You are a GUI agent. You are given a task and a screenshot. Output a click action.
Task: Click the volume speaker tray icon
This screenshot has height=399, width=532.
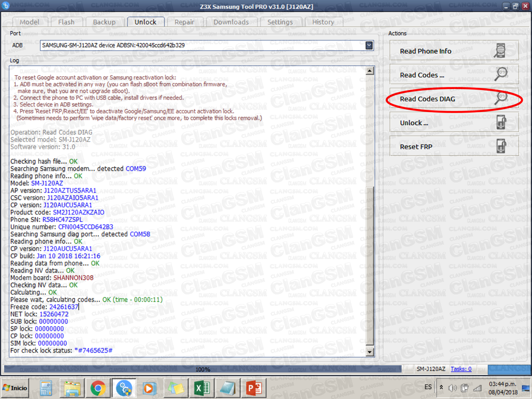coord(452,388)
